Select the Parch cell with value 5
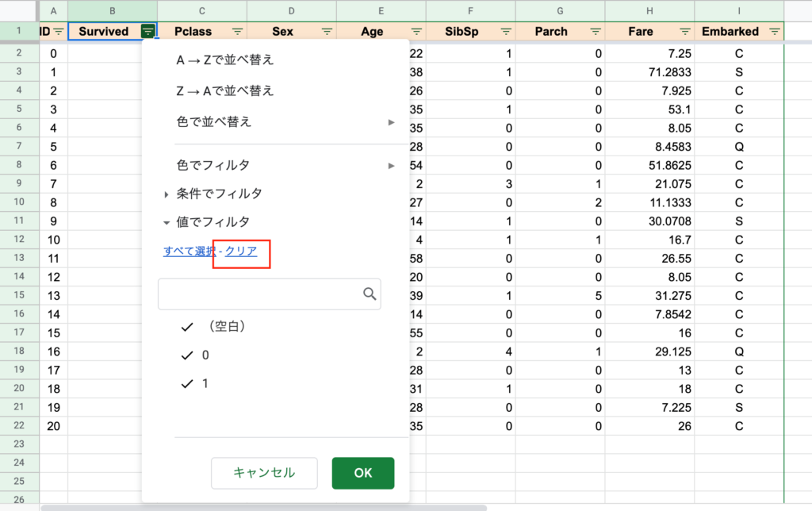Image resolution: width=812 pixels, height=511 pixels. (560, 295)
